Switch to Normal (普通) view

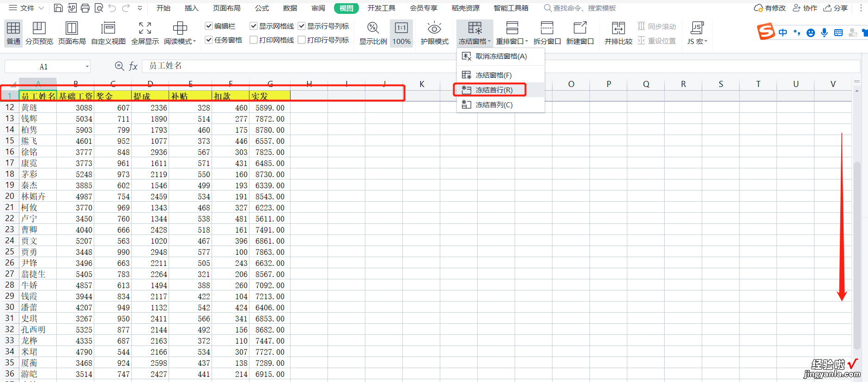[13, 33]
